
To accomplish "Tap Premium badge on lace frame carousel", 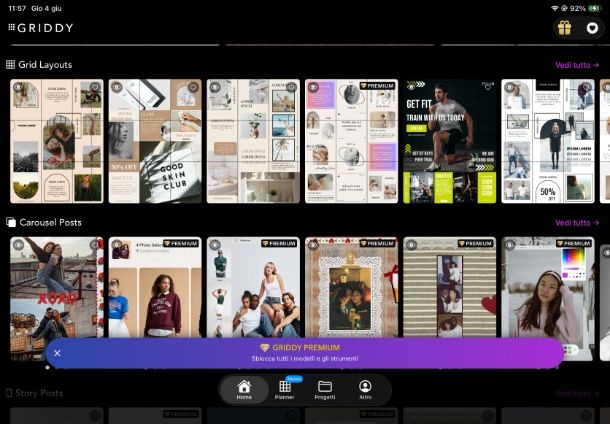I will (x=377, y=244).
